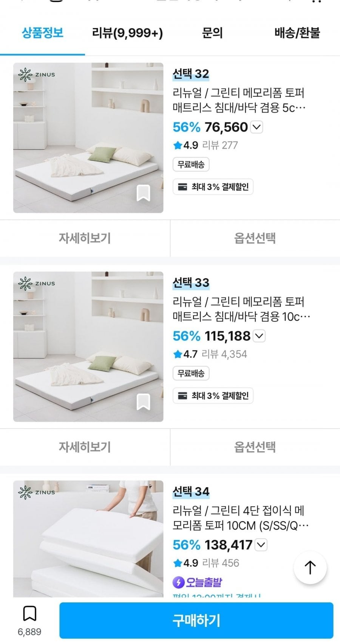Expand the price dropdown next to 115,188

[x=260, y=336]
